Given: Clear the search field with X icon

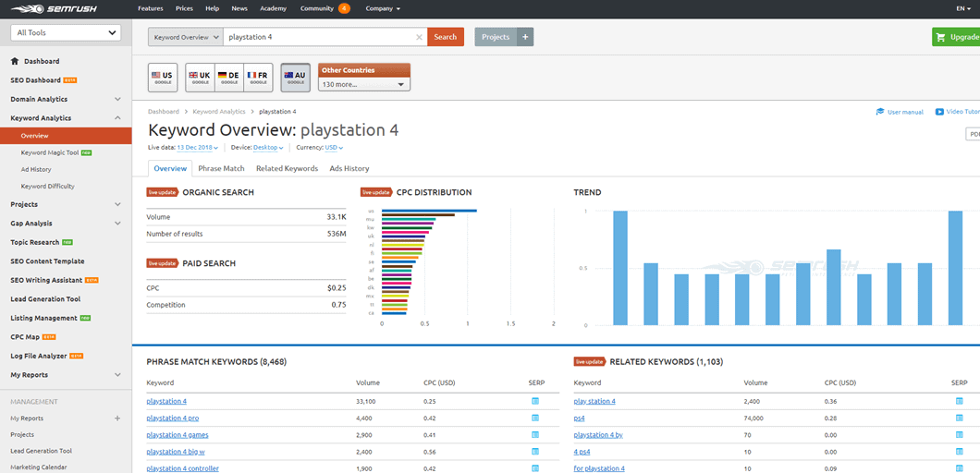Looking at the screenshot, I should [x=420, y=37].
